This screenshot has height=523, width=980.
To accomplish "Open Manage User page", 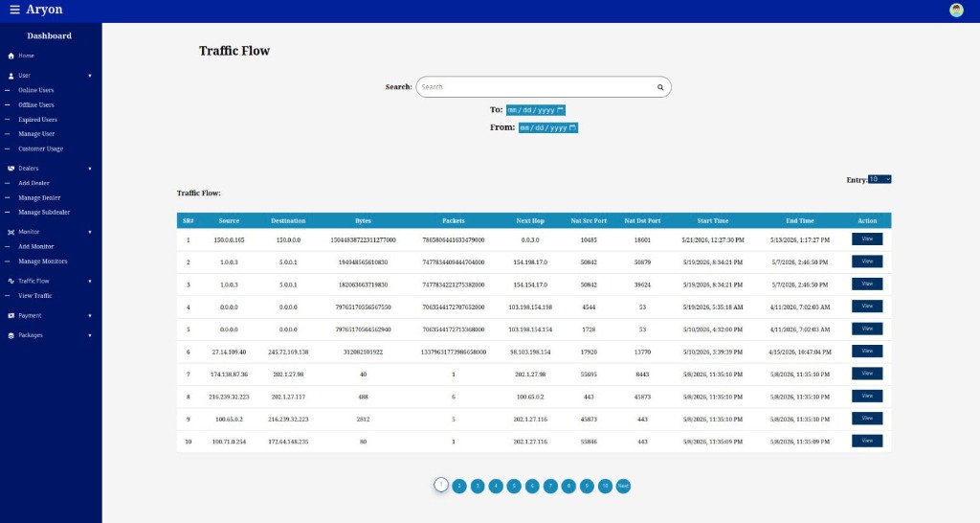I will 36,134.
